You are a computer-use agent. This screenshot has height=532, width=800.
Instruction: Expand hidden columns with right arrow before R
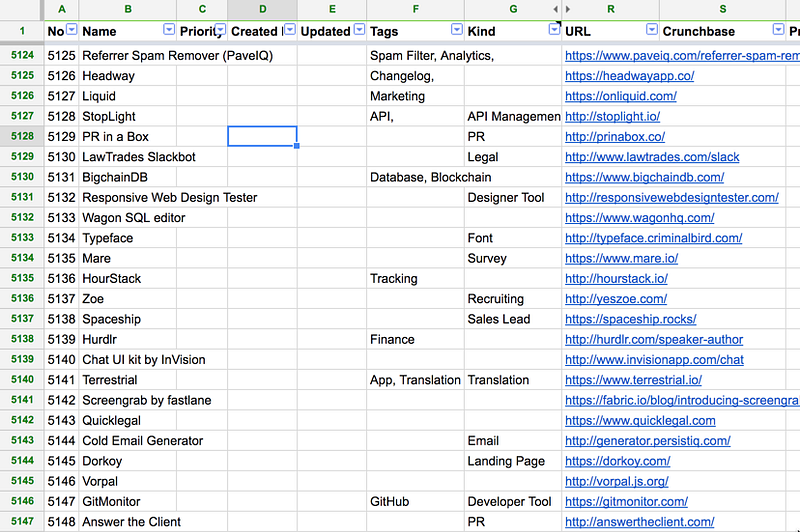click(567, 9)
